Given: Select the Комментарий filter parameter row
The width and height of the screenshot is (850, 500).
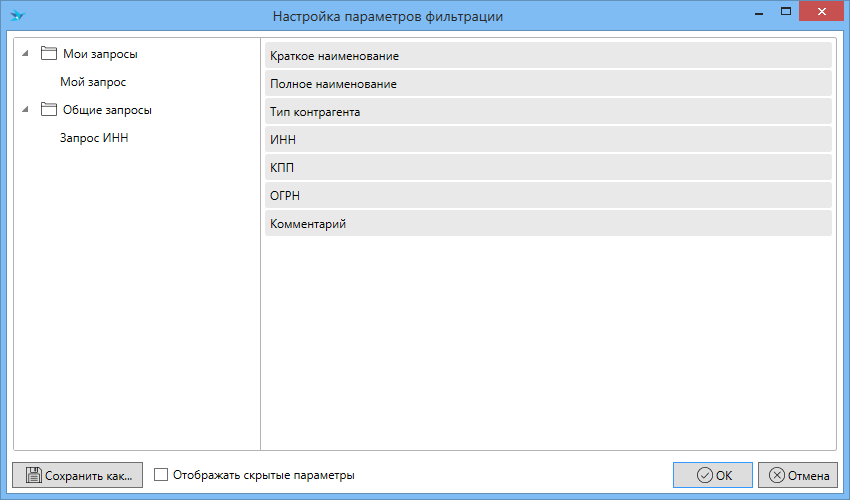Looking at the screenshot, I should [x=548, y=224].
